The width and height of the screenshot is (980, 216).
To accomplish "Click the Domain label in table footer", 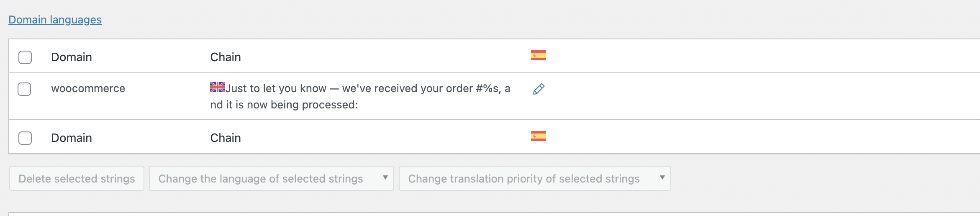I will pyautogui.click(x=72, y=138).
